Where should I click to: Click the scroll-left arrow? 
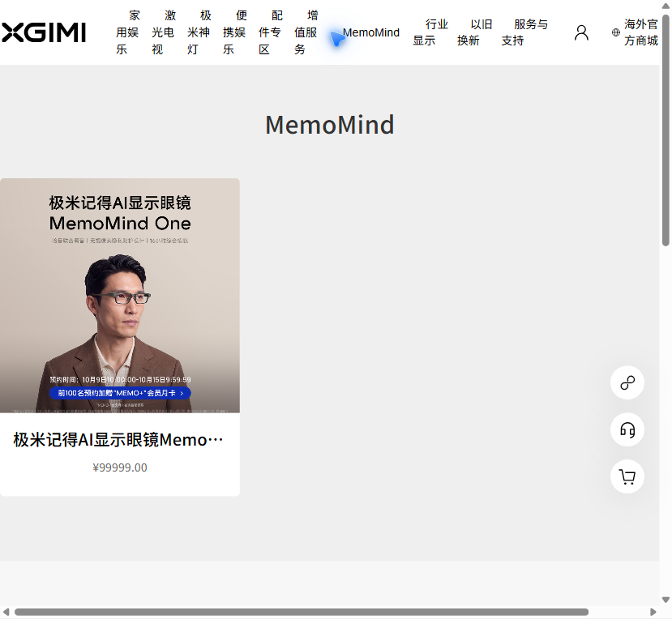tap(6, 612)
